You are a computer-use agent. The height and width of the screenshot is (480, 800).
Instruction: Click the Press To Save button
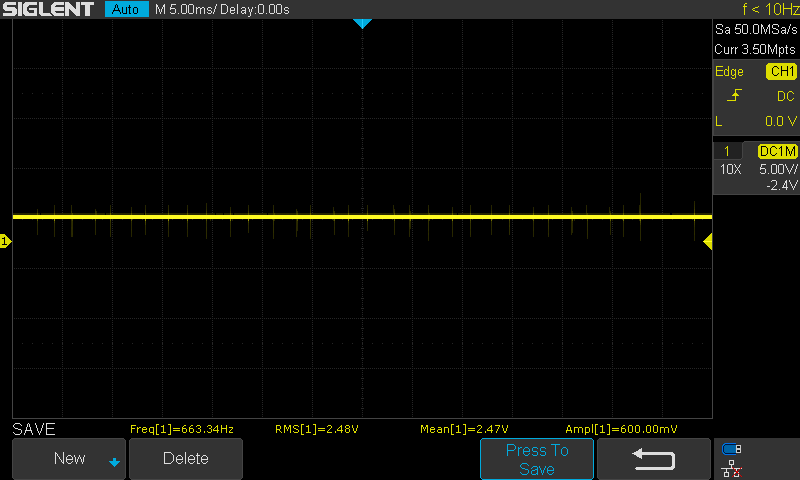(537, 459)
